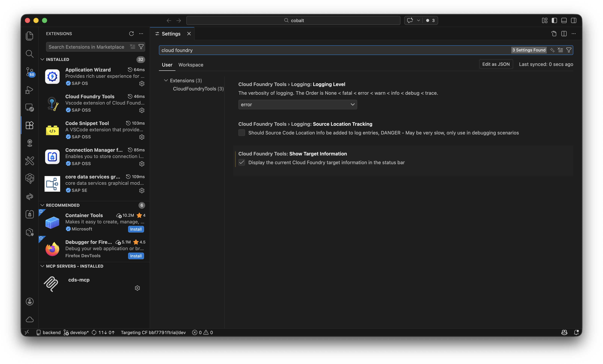Switch to the Workspace settings tab
This screenshot has height=364, width=603.
pyautogui.click(x=191, y=65)
